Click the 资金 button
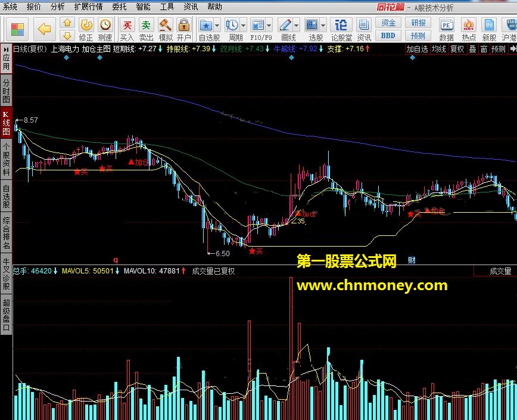 coord(388,23)
